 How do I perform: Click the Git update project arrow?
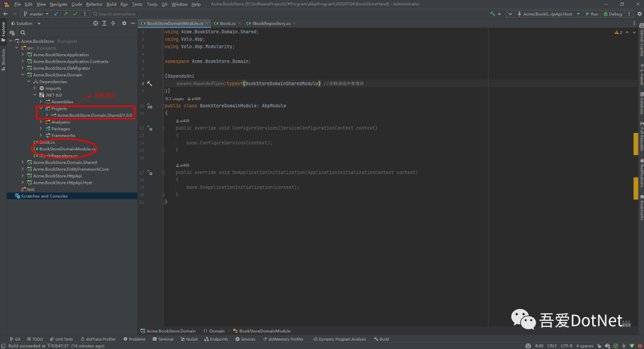click(56, 14)
